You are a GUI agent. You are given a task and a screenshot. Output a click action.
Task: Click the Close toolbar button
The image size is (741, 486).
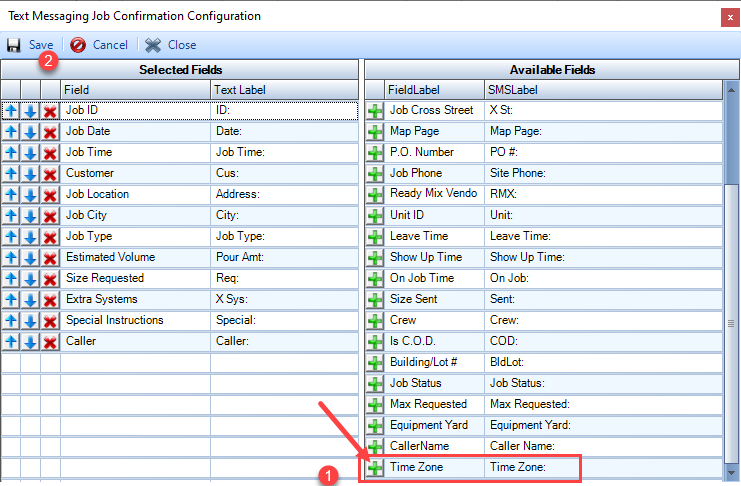point(171,45)
